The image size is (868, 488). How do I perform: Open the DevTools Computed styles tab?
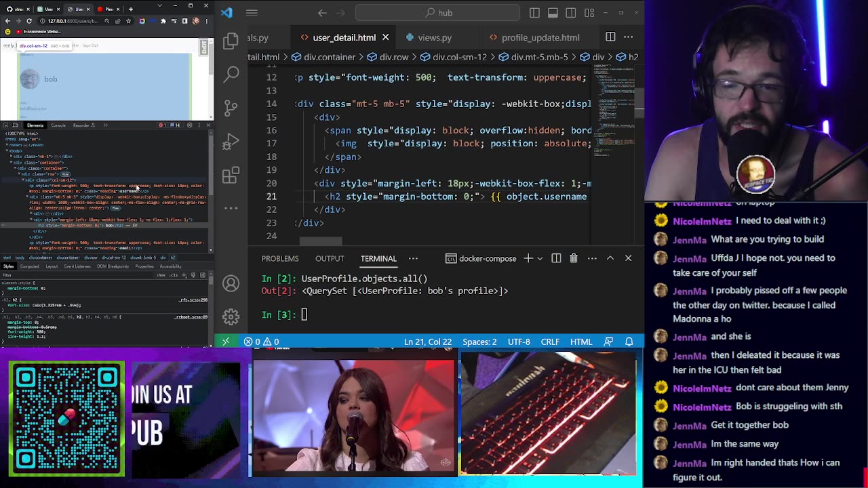[x=29, y=266]
